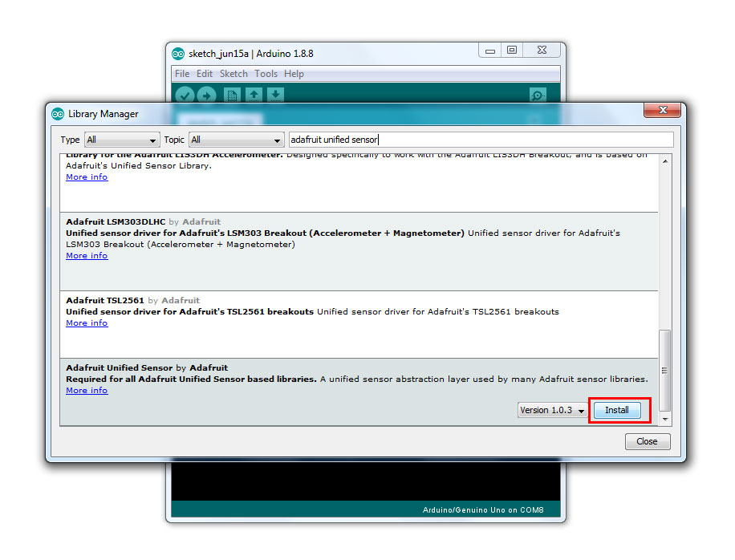This screenshot has width=735, height=560.
Task: Open the Help menu in Arduino window
Action: click(294, 74)
